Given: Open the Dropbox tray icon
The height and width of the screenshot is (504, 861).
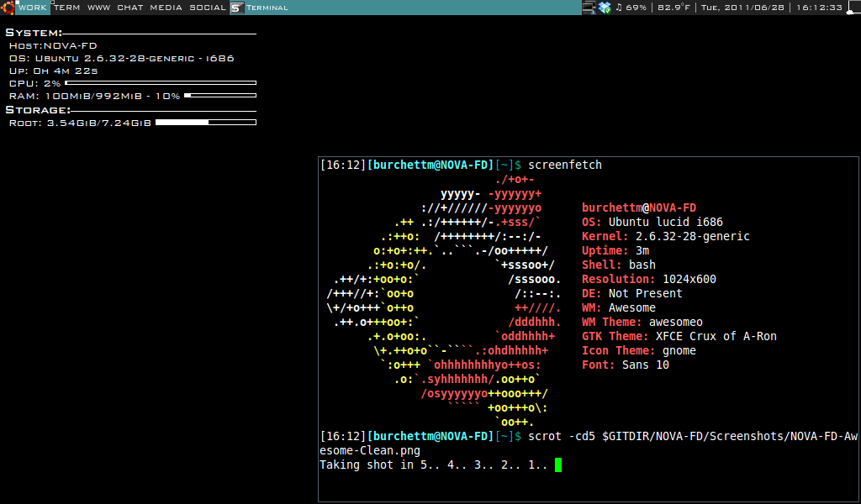Looking at the screenshot, I should point(605,7).
